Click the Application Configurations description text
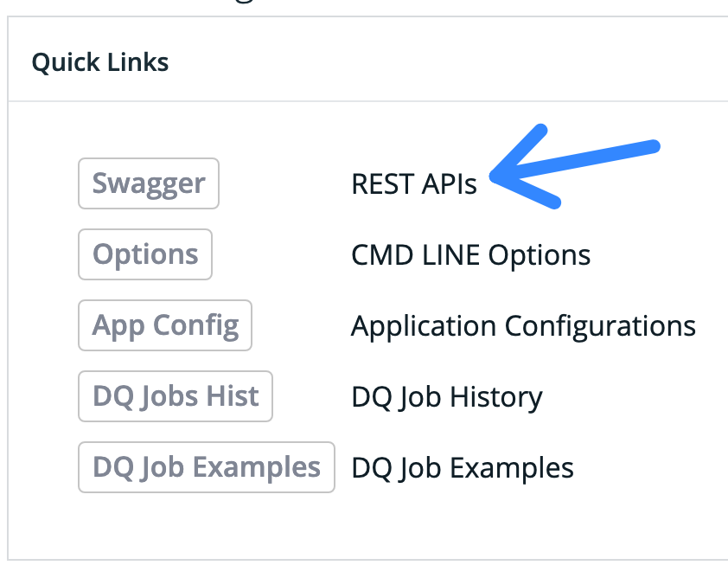728x578 pixels. click(523, 326)
